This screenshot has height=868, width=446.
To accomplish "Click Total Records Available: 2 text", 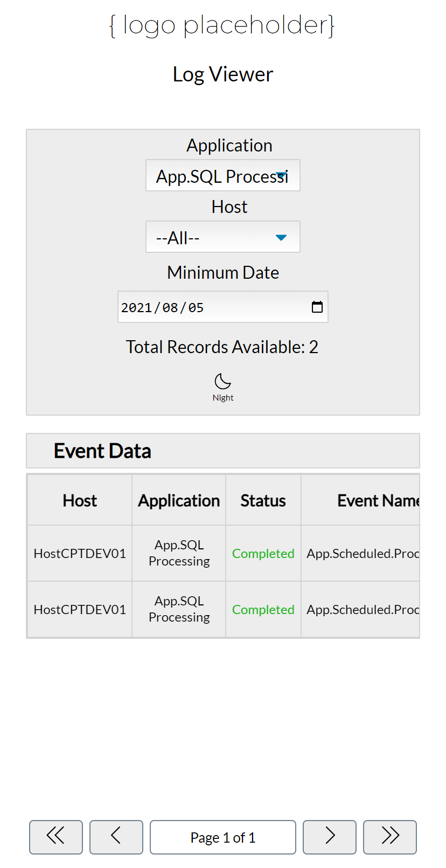I will point(222,347).
